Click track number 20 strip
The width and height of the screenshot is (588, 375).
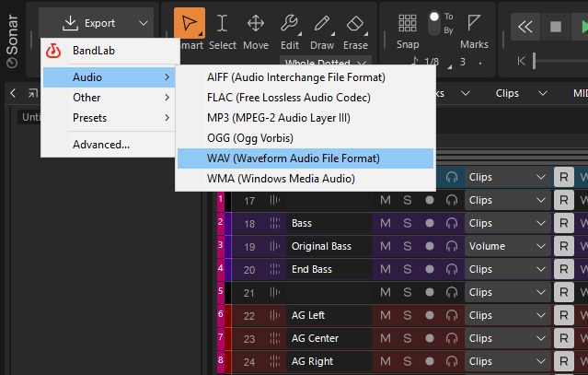(249, 270)
